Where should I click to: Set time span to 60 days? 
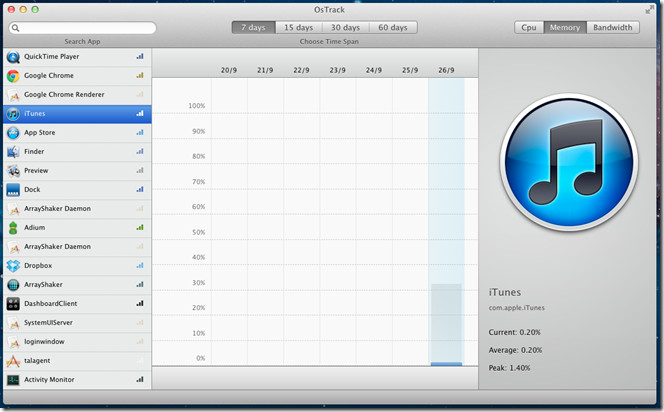[x=391, y=27]
